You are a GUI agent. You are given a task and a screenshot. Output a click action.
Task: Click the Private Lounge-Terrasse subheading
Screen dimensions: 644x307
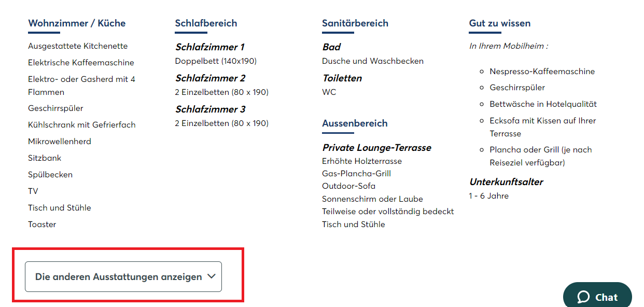[376, 148]
